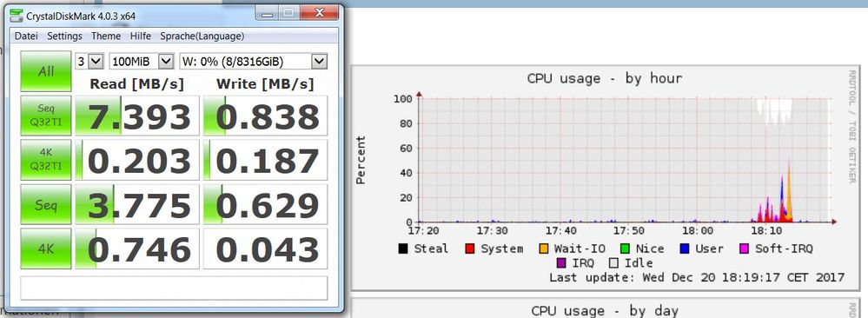Click the 18:10 time axis label
This screenshot has height=318, width=868.
click(x=765, y=230)
